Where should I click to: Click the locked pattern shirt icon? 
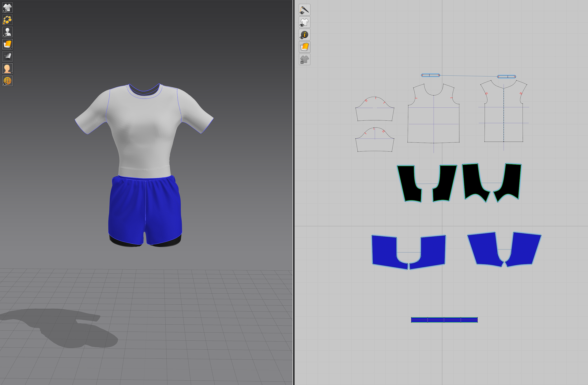point(304,59)
